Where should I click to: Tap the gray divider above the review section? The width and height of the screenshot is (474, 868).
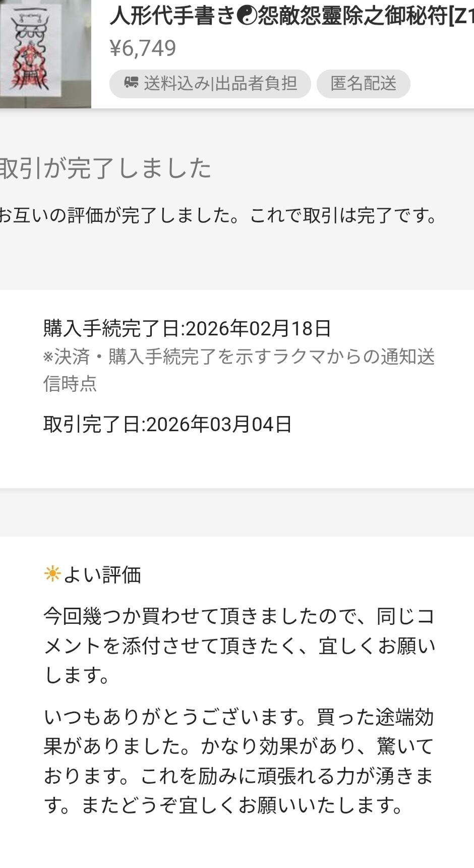(x=237, y=512)
